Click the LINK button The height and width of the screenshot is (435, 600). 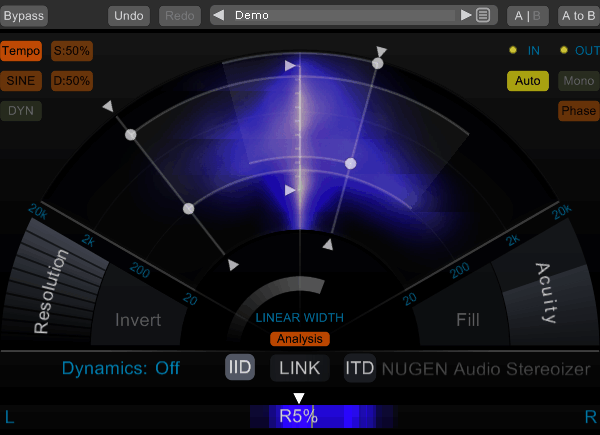tap(300, 368)
